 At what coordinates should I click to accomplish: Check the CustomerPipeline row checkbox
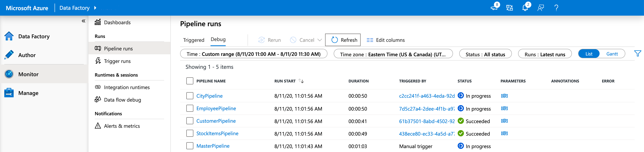pyautogui.click(x=190, y=121)
